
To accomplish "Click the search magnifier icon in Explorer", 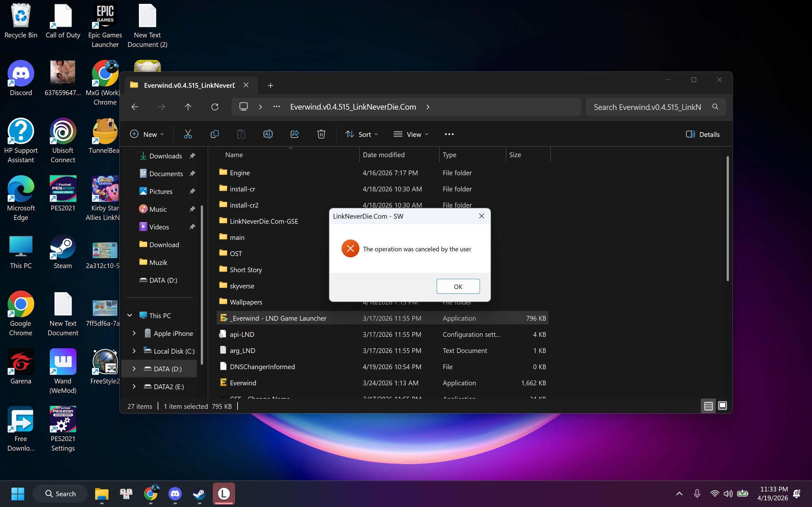I will 715,107.
